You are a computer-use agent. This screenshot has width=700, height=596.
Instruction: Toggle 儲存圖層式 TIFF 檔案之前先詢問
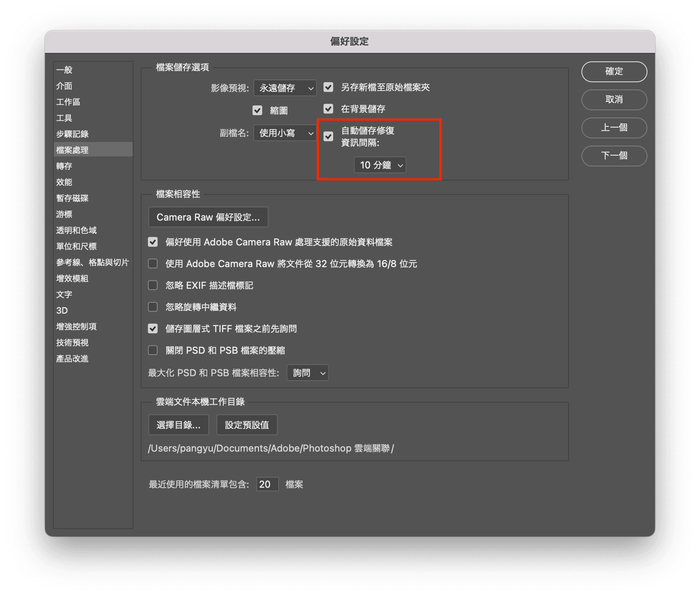[153, 328]
